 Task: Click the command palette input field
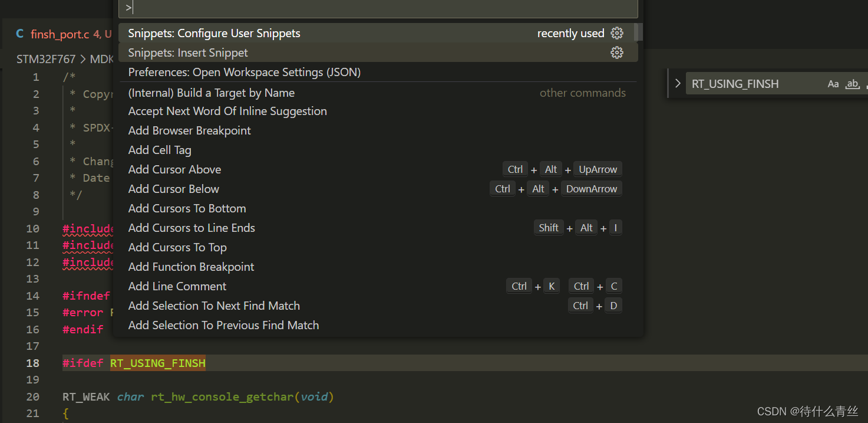[377, 8]
